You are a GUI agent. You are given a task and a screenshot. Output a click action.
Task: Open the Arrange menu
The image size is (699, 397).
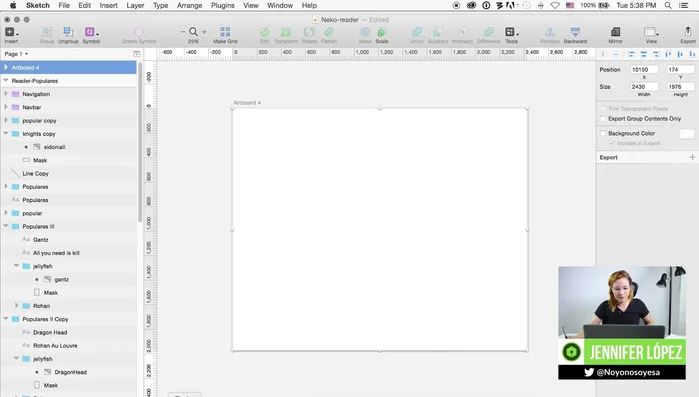point(189,5)
